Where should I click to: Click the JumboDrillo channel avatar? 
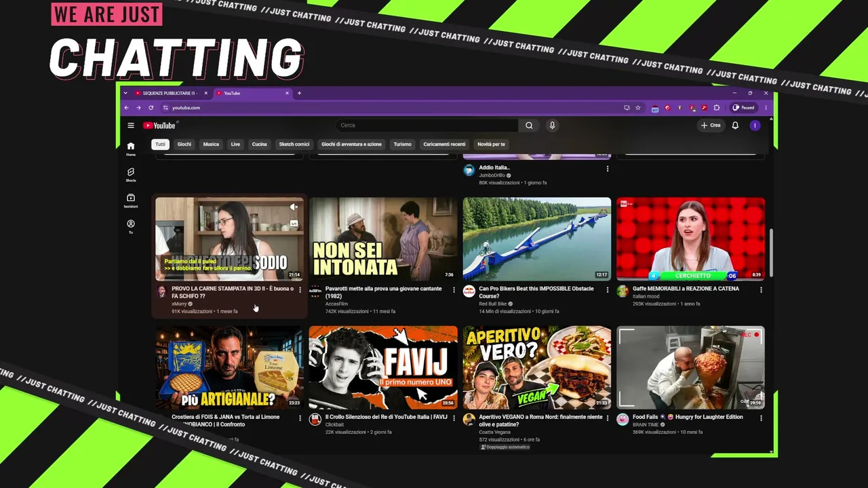coord(469,170)
